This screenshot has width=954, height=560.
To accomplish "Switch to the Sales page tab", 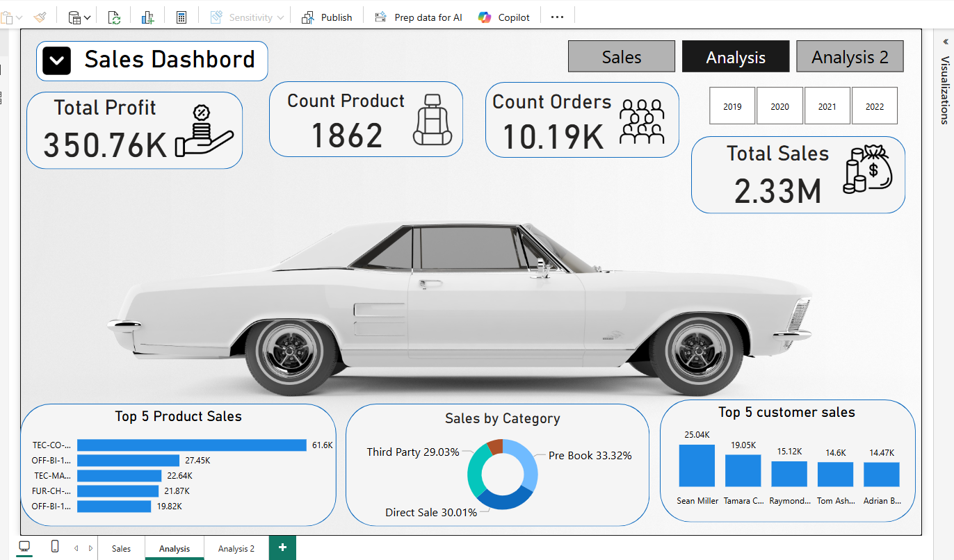I will point(121,548).
